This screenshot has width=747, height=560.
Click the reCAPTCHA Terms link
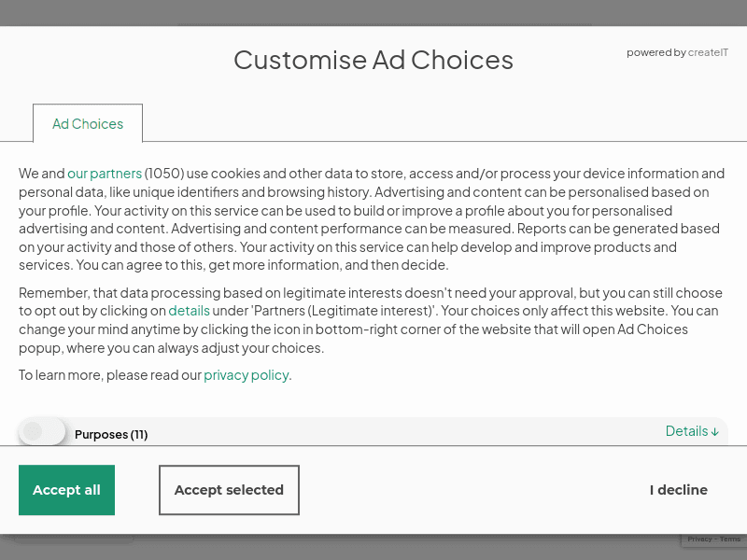pyautogui.click(x=730, y=539)
